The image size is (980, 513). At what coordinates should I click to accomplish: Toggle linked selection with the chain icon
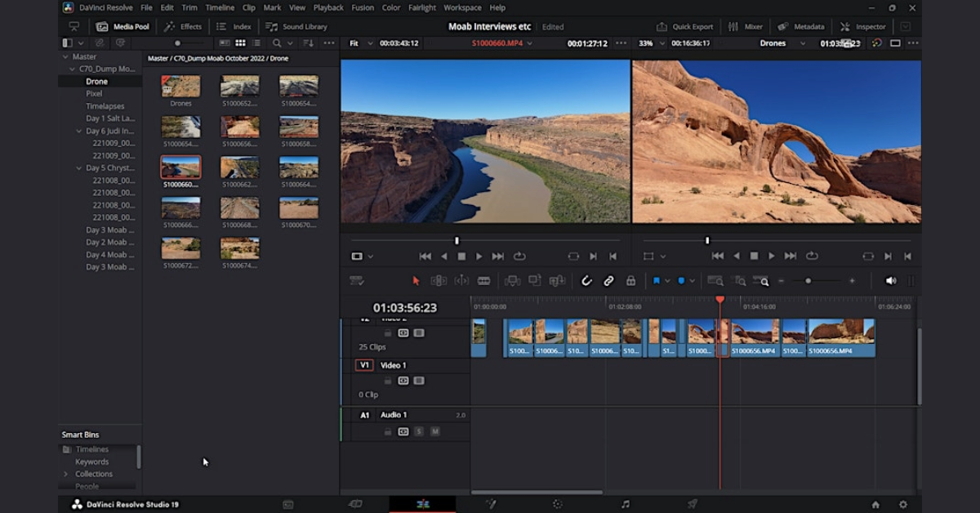click(x=609, y=280)
